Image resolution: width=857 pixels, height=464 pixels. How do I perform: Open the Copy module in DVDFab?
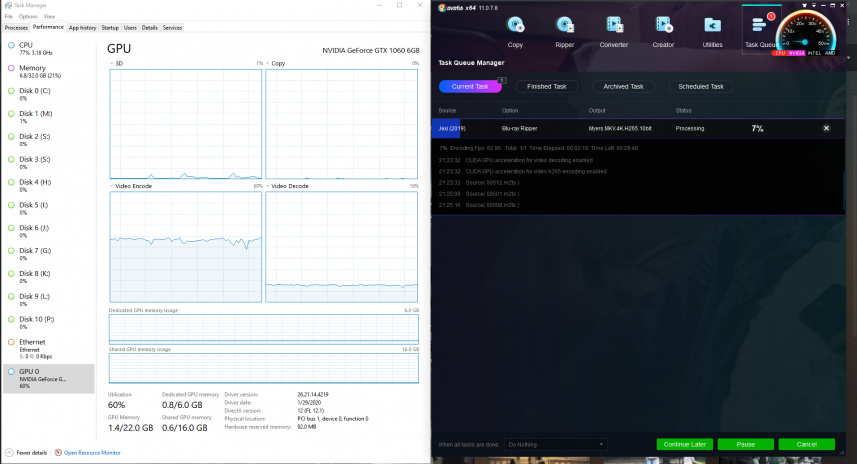coord(515,32)
